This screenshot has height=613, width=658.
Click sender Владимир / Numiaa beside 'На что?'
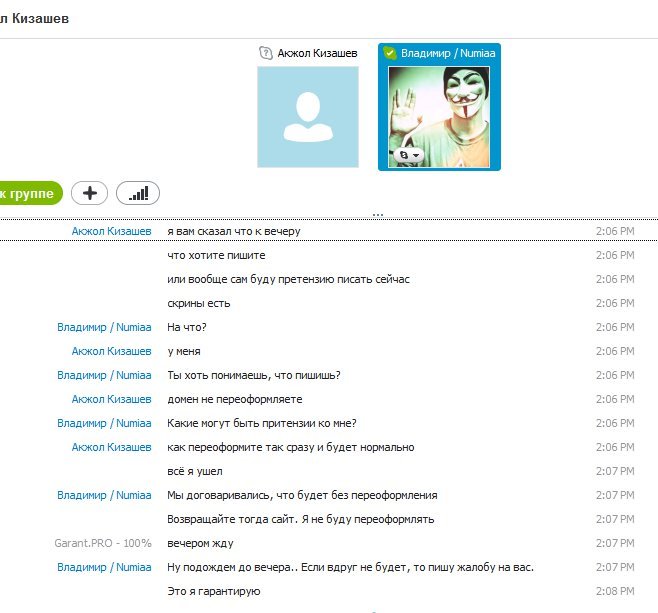[104, 327]
